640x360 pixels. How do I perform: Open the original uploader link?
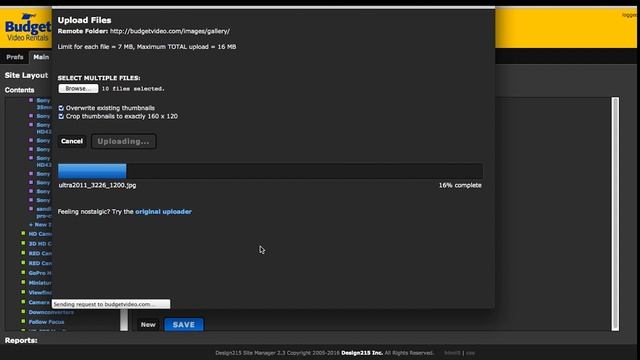[163, 211]
